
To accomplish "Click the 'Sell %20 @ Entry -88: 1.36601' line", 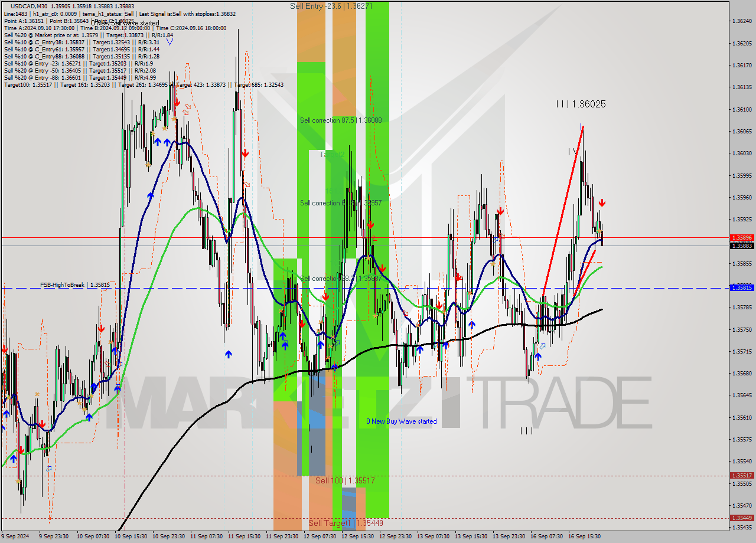I will click(80, 77).
